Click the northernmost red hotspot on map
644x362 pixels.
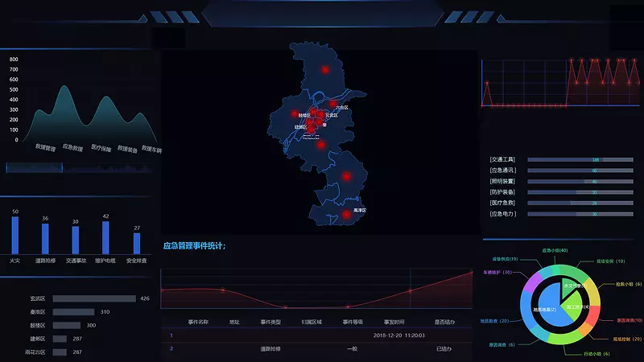pos(325,70)
